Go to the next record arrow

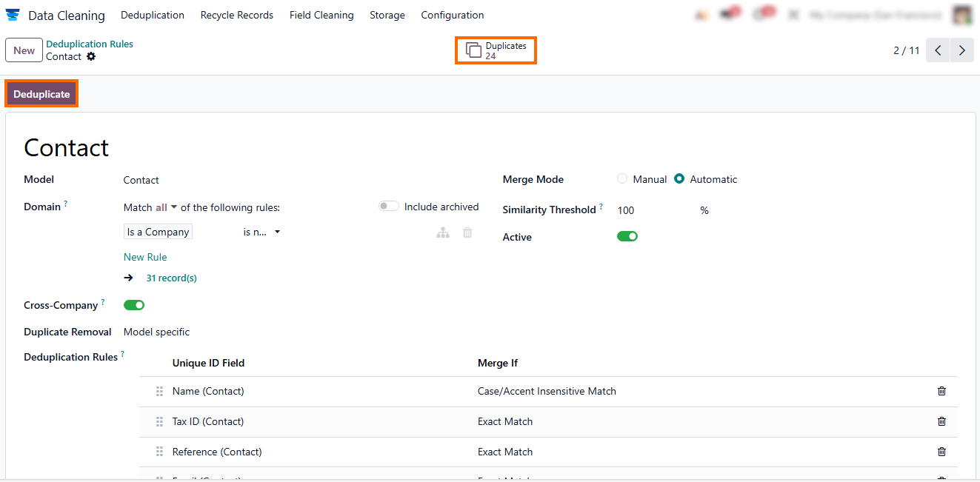(x=961, y=50)
